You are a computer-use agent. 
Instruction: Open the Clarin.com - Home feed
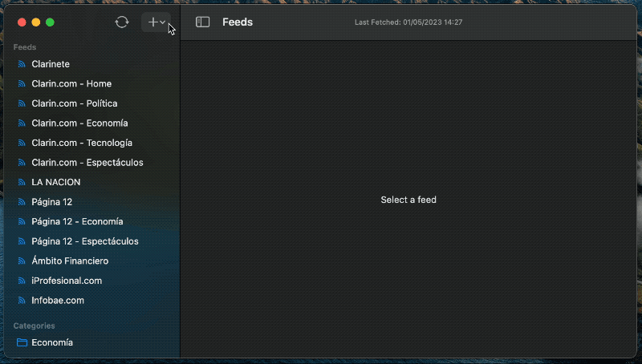pos(71,84)
